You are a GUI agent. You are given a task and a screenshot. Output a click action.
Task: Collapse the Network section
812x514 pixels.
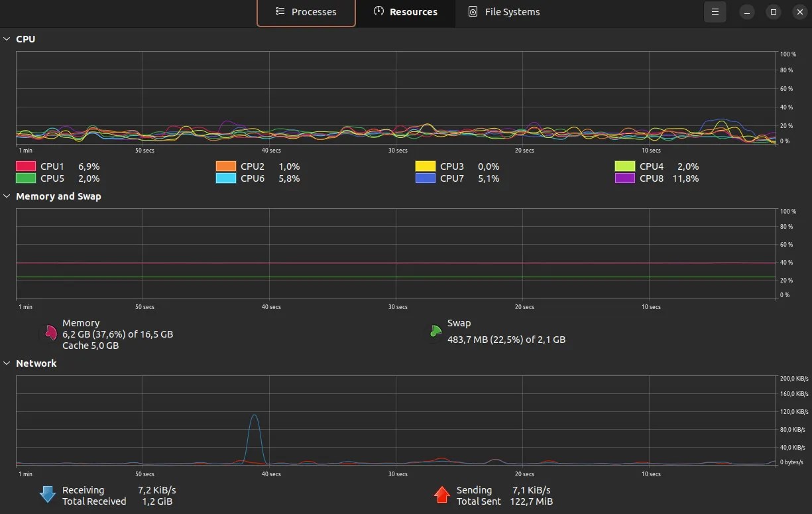pos(7,363)
